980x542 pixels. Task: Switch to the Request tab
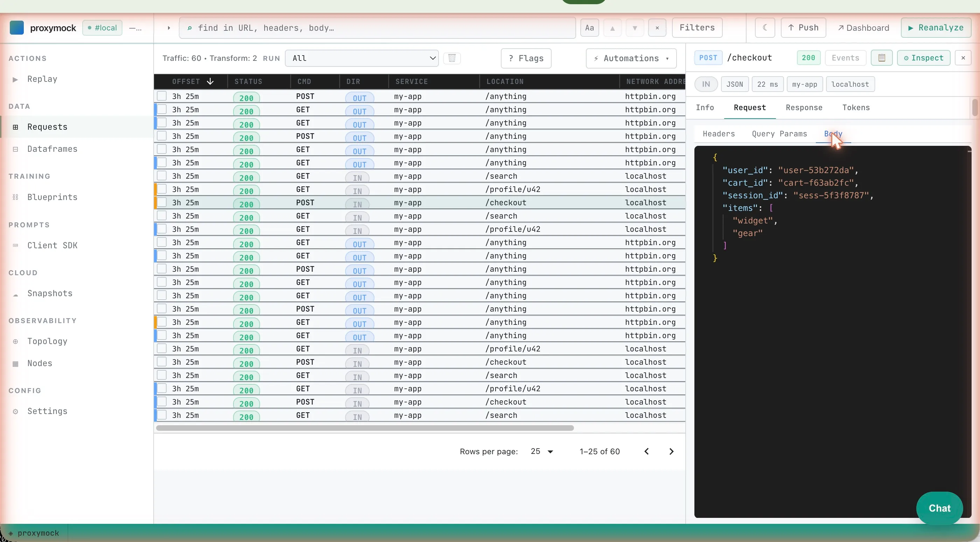point(749,108)
